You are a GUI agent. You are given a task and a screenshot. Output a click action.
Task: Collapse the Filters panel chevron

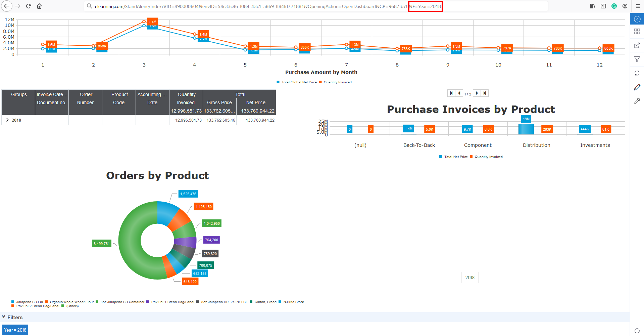[x=4, y=317]
